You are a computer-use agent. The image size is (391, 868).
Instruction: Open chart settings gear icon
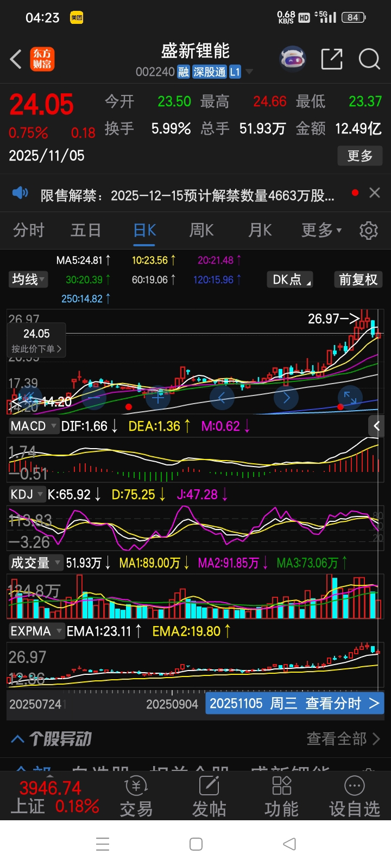(369, 231)
